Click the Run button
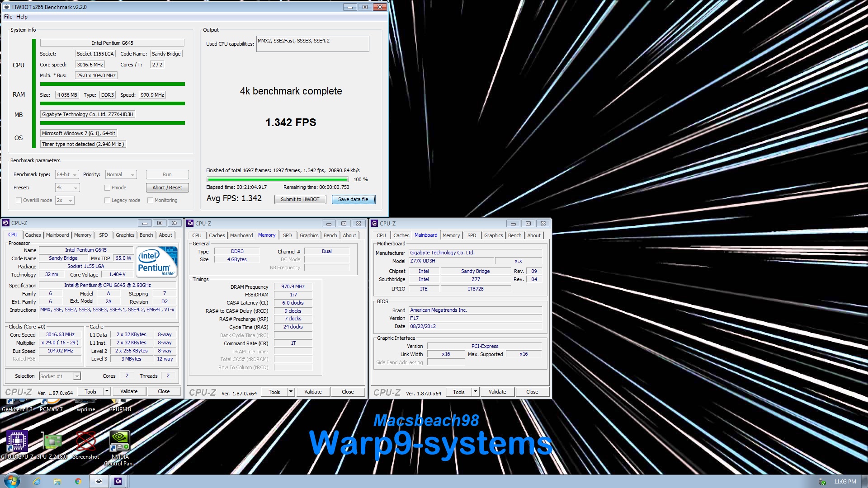The width and height of the screenshot is (868, 488). tap(167, 174)
